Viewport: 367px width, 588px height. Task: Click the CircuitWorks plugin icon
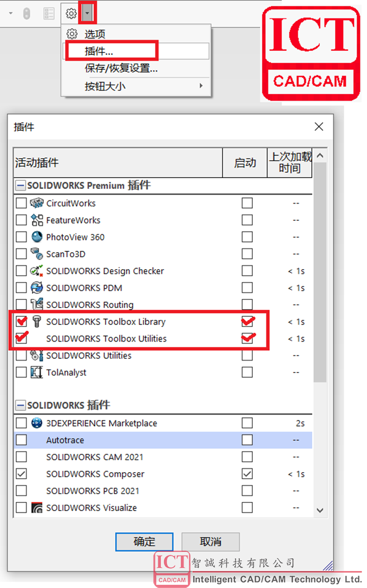tap(37, 204)
